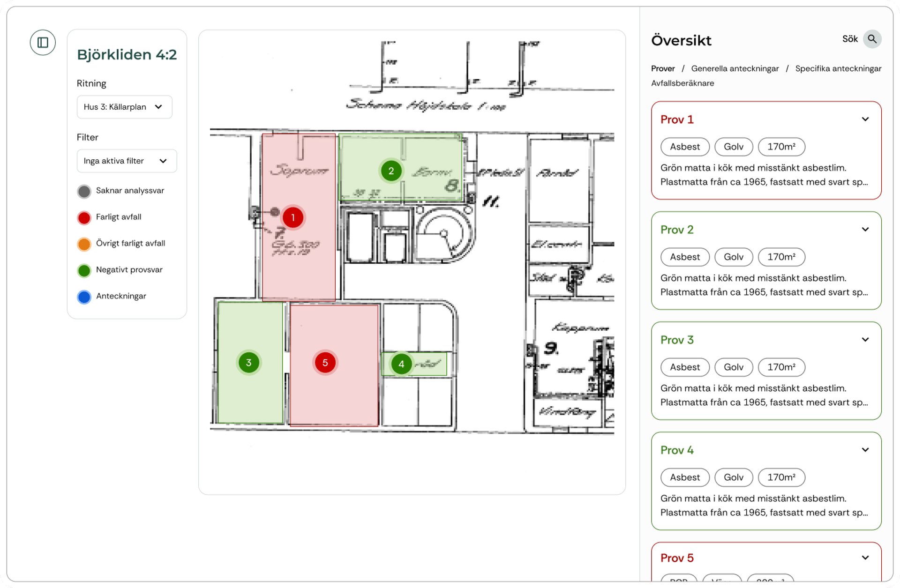Select map marker 5
Screen dimensions: 900x588
pyautogui.click(x=325, y=363)
